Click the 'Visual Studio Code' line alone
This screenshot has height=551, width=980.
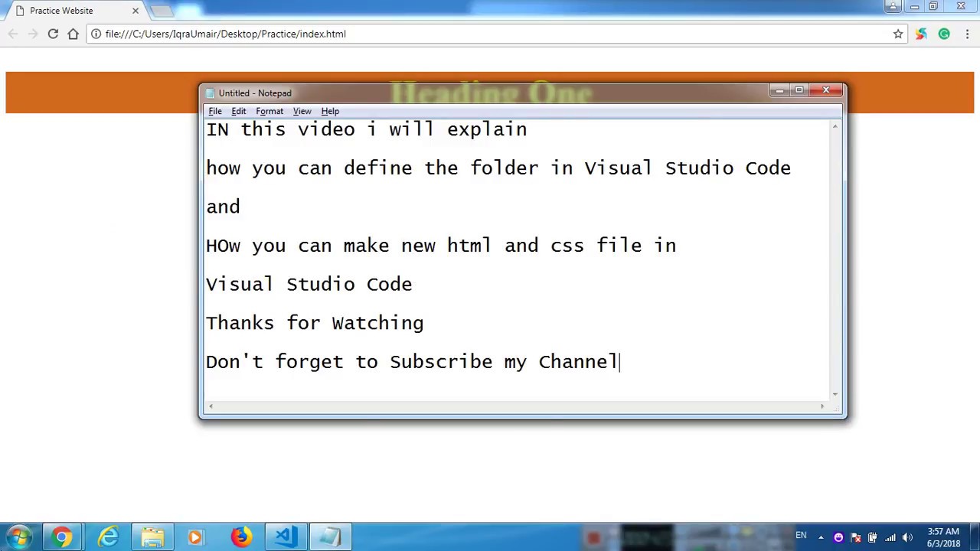(x=309, y=285)
